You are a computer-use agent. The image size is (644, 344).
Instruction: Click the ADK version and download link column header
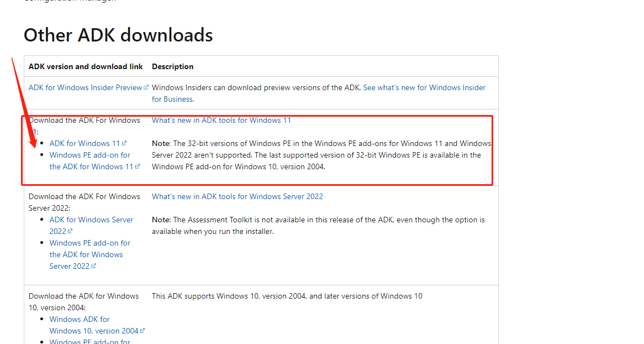point(86,66)
